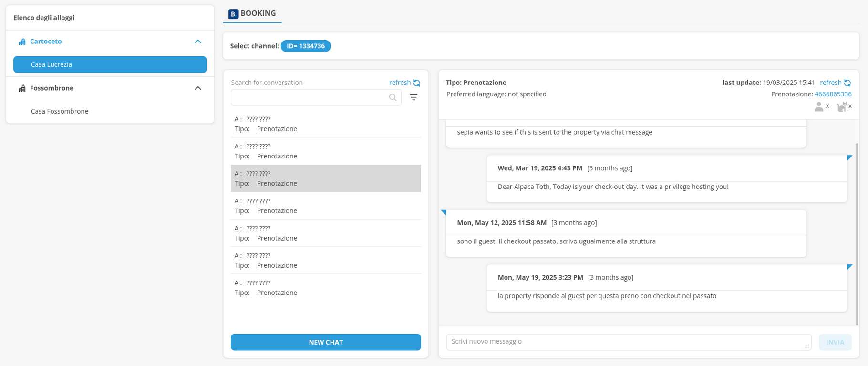The height and width of the screenshot is (366, 868).
Task: Open the conversation filter icon
Action: [413, 97]
